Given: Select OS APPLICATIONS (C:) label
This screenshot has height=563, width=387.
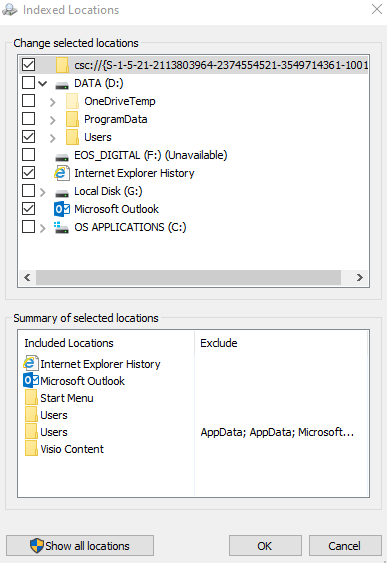Looking at the screenshot, I should tap(130, 227).
